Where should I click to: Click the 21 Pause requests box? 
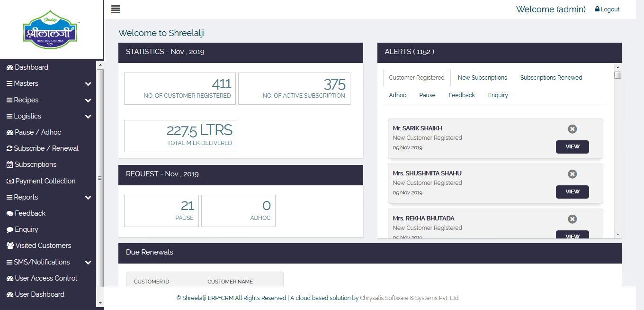tap(161, 211)
